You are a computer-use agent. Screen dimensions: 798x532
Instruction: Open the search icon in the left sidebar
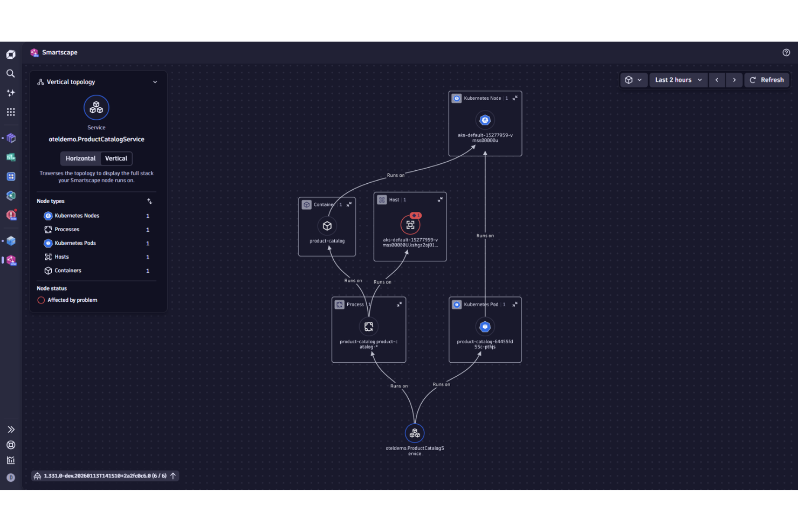pos(11,73)
